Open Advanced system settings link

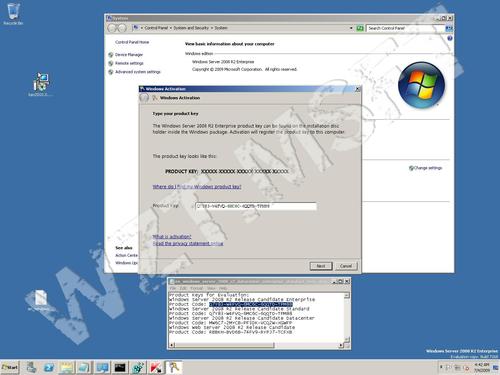pos(138,72)
